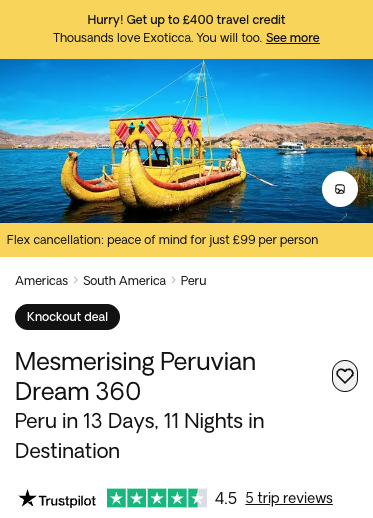
Task: Open the 5 trip reviews link
Action: coord(289,498)
